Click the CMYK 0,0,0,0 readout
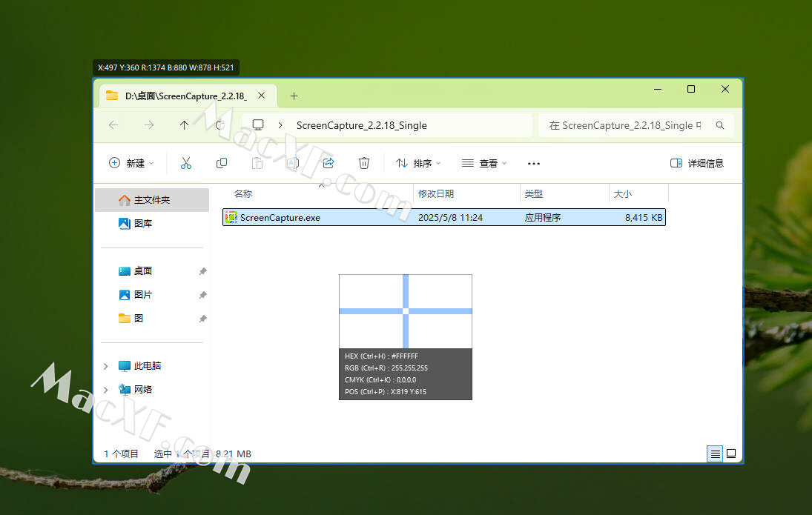Viewport: 812px width, 515px height. click(x=380, y=380)
